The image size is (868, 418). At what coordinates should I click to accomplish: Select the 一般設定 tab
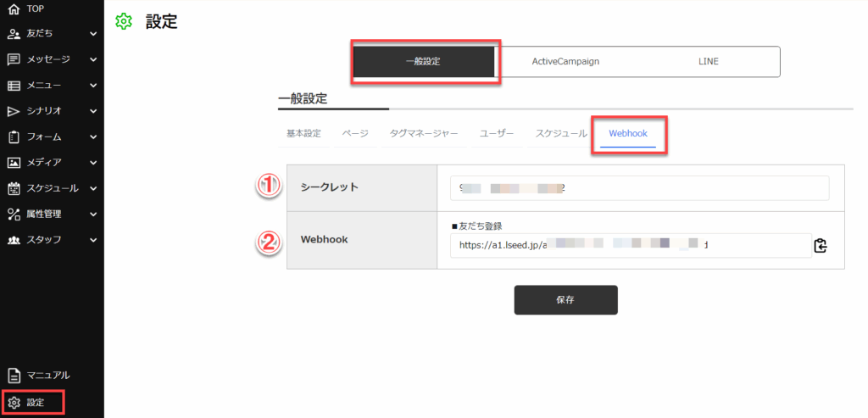click(x=423, y=62)
